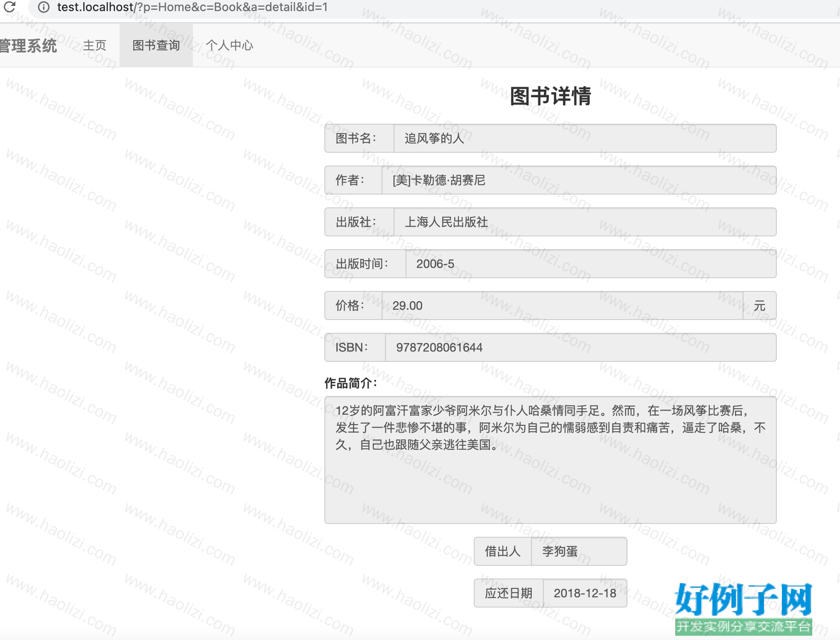Open the 个人中心 navigation item
Image resolution: width=840 pixels, height=640 pixels.
(x=230, y=45)
